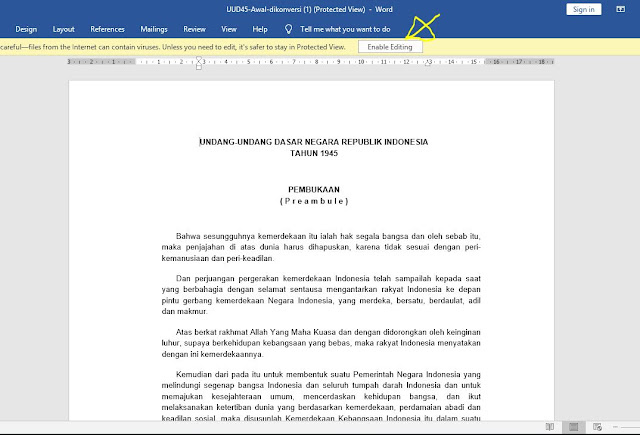Click the zoom out minus button

coord(615,427)
